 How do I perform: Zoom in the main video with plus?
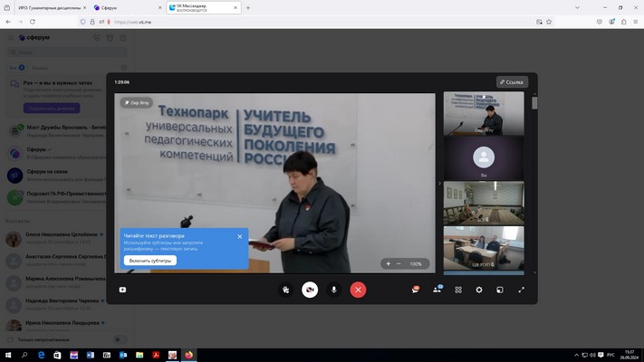pos(389,263)
